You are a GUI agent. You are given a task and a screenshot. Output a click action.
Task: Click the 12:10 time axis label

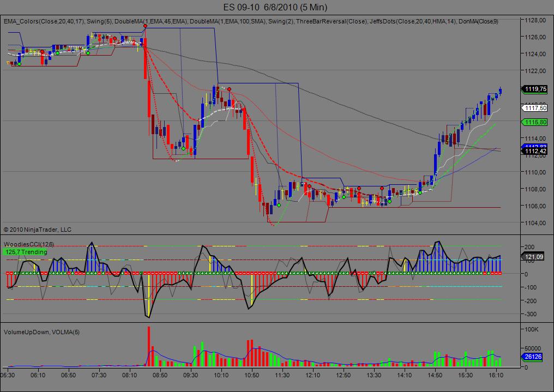[312, 375]
